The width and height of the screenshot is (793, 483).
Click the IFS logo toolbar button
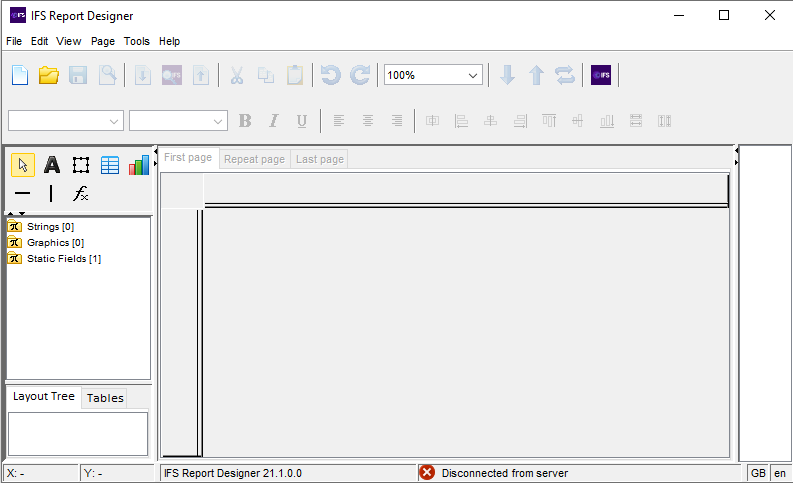click(x=601, y=75)
